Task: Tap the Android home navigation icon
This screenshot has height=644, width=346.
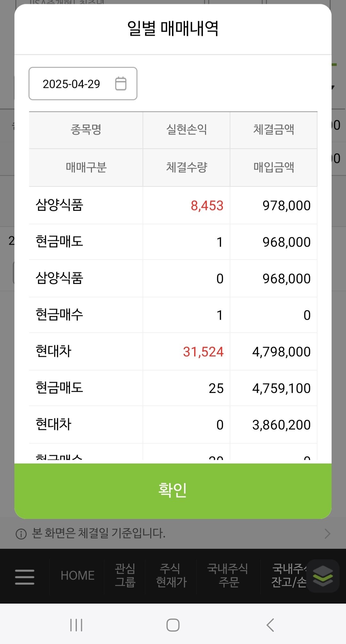Action: (173, 625)
